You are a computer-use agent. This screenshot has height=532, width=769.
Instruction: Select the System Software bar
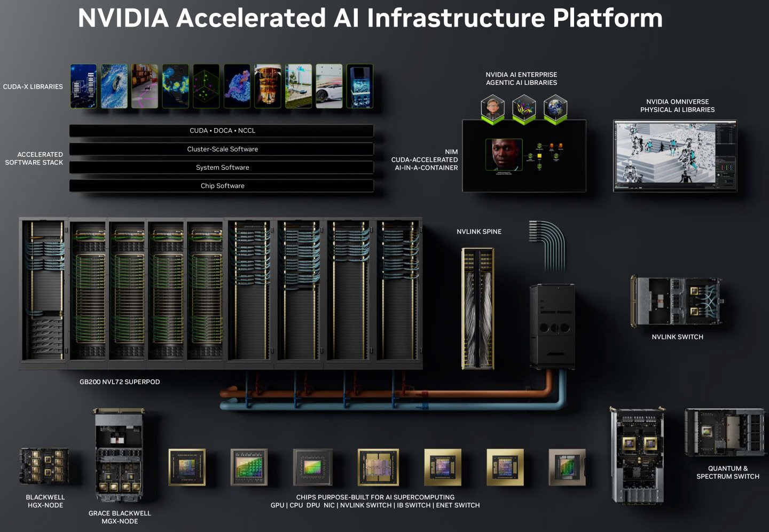(222, 168)
